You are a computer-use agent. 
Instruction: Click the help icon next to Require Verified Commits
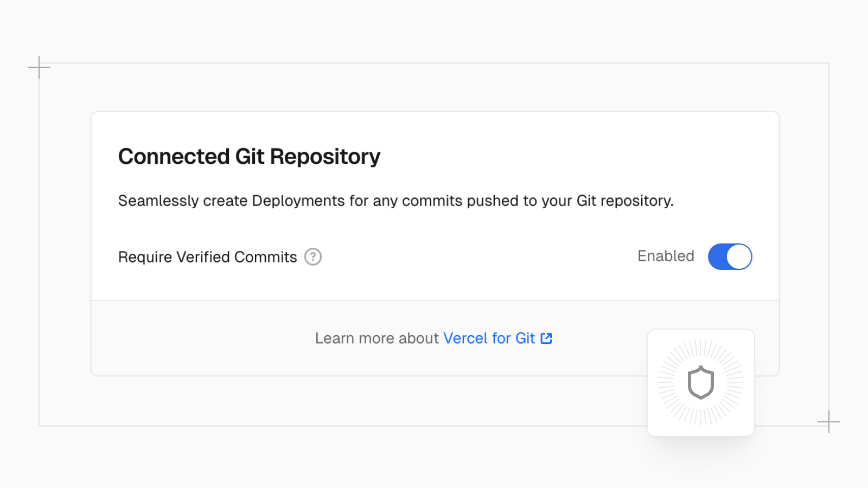click(x=312, y=256)
